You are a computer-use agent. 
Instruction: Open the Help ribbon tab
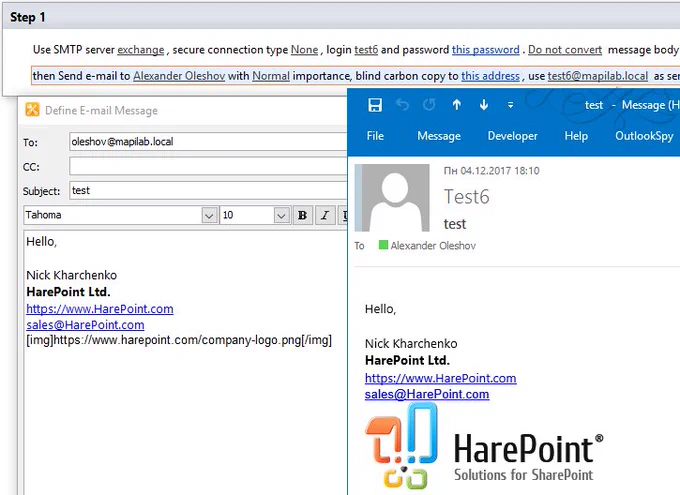tap(576, 136)
